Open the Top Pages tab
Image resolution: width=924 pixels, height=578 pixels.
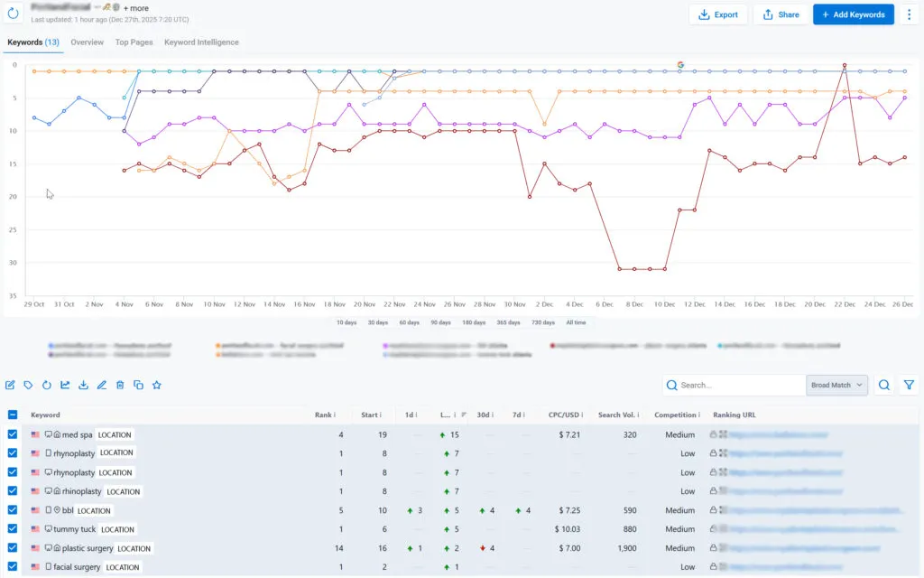pyautogui.click(x=134, y=42)
